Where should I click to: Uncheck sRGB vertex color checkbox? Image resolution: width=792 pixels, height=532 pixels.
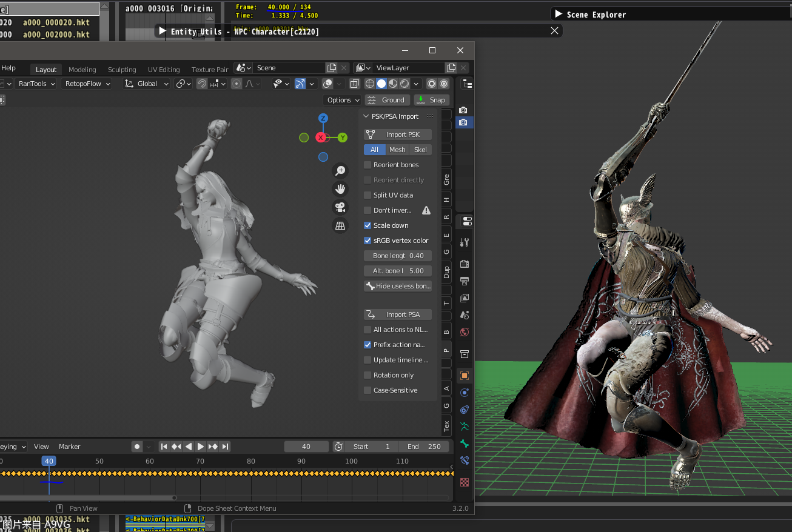pos(367,241)
